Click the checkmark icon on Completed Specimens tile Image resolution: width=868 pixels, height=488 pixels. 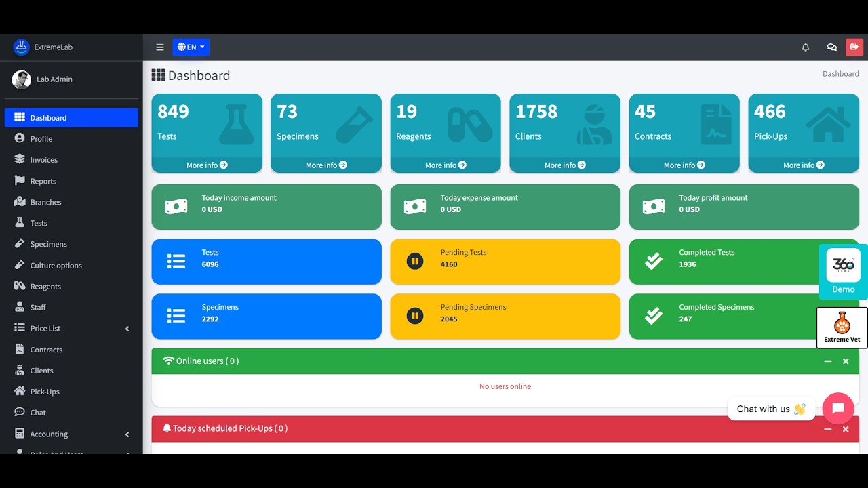point(654,316)
